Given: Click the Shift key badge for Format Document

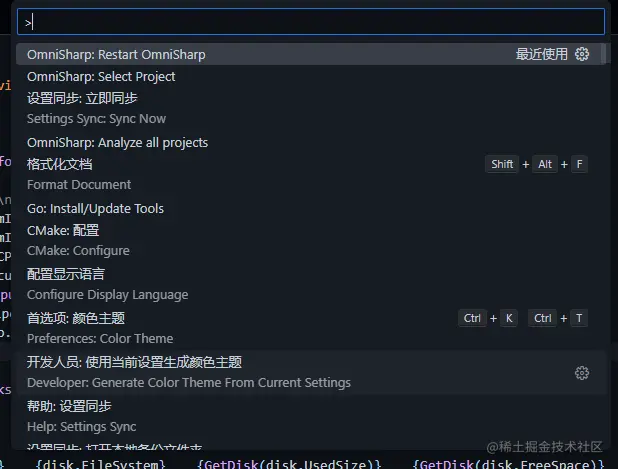Looking at the screenshot, I should (x=502, y=164).
